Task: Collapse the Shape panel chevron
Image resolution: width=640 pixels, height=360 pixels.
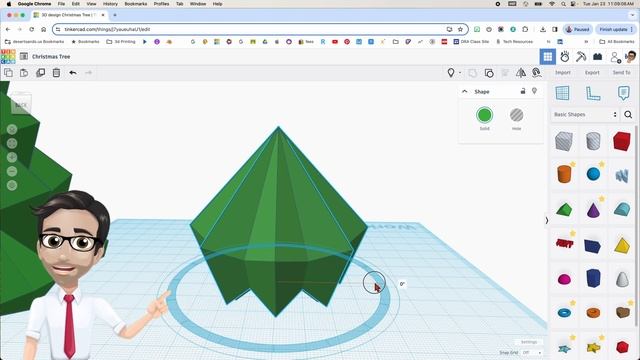Action: click(x=464, y=91)
